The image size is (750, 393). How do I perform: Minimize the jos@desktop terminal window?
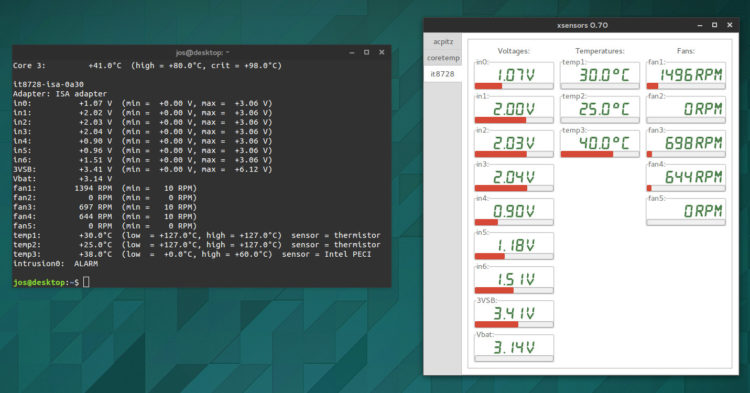pos(352,53)
